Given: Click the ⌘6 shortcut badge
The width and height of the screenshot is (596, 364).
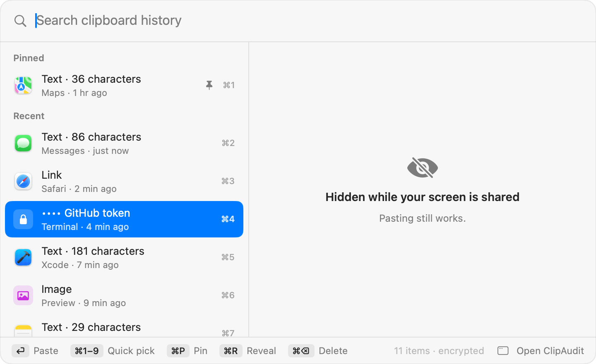Looking at the screenshot, I should [x=228, y=295].
